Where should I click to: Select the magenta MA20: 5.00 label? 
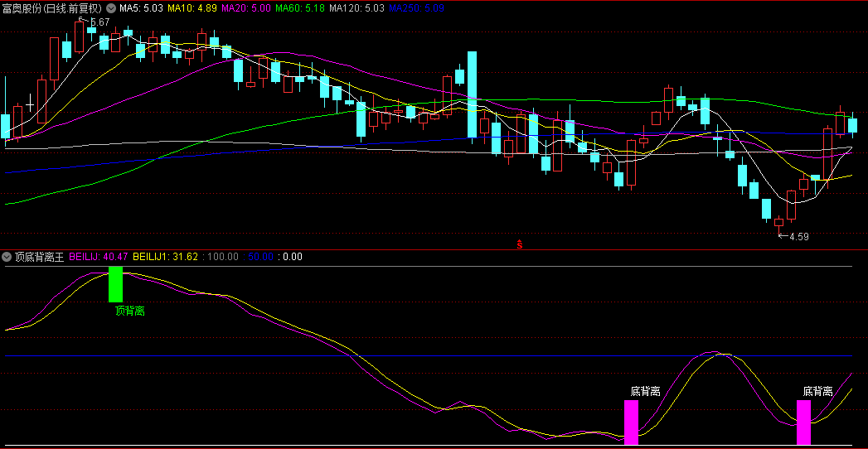coord(246,7)
